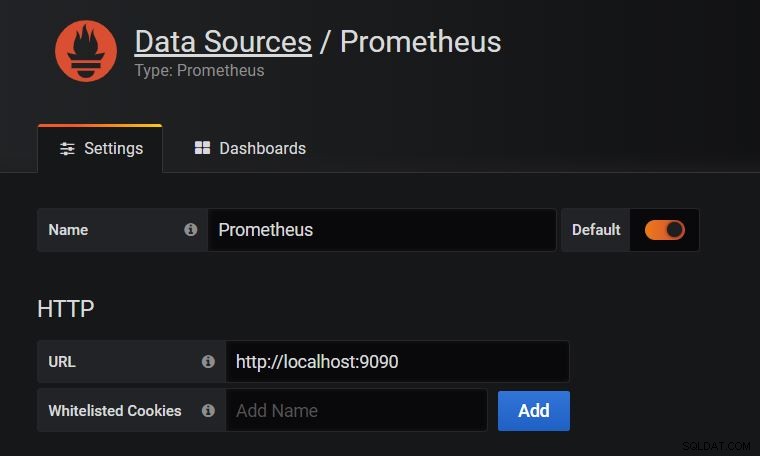Click the blue Add button
Image resolution: width=760 pixels, height=456 pixels.
click(534, 411)
